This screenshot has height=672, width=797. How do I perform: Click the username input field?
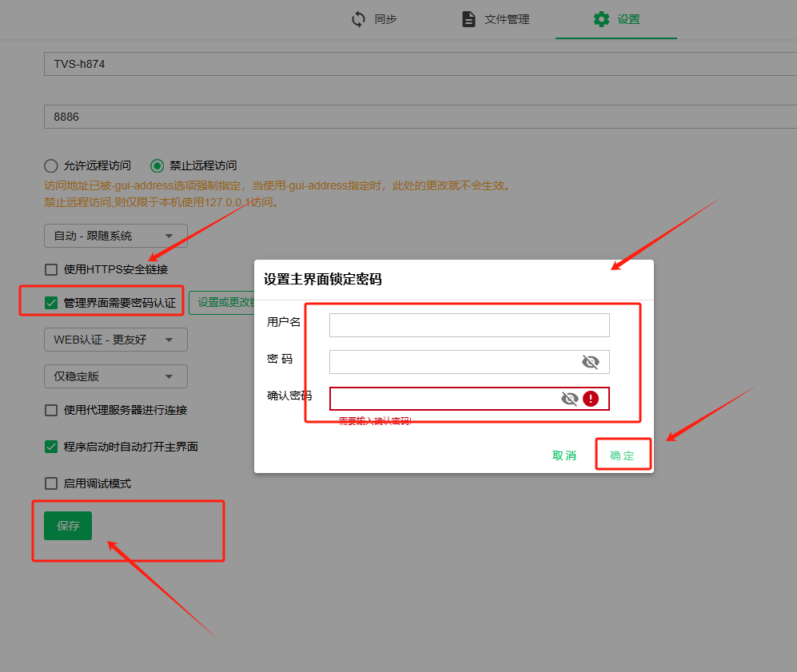[469, 325]
